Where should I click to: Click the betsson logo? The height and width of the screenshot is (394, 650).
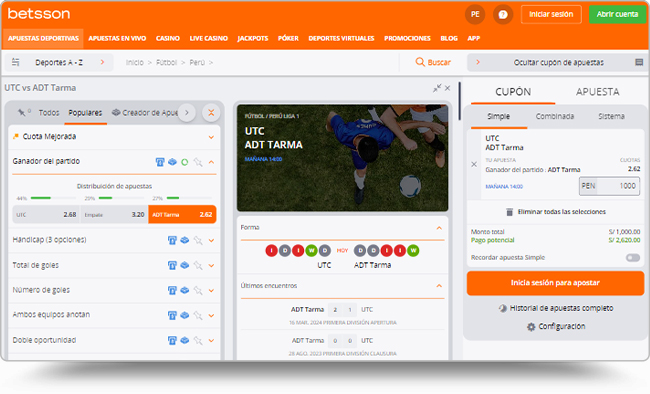click(x=39, y=14)
